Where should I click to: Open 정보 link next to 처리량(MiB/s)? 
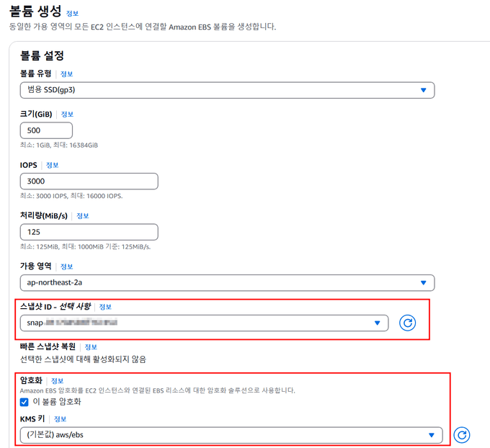[83, 216]
